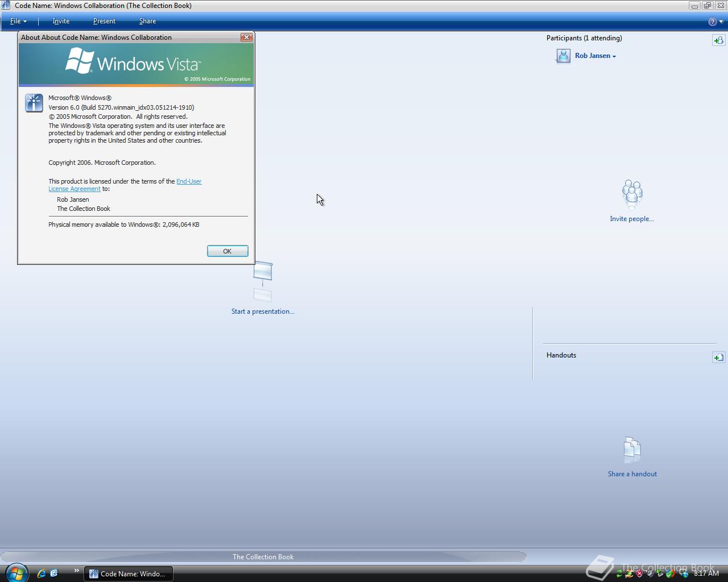The width and height of the screenshot is (728, 582).
Task: Click the red security shield tray icon
Action: pyautogui.click(x=639, y=573)
